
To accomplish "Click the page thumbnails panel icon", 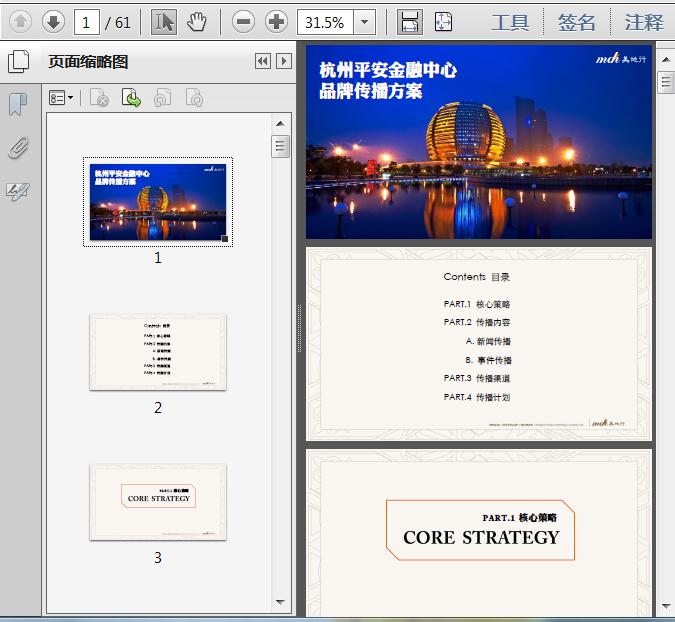I will (19, 61).
